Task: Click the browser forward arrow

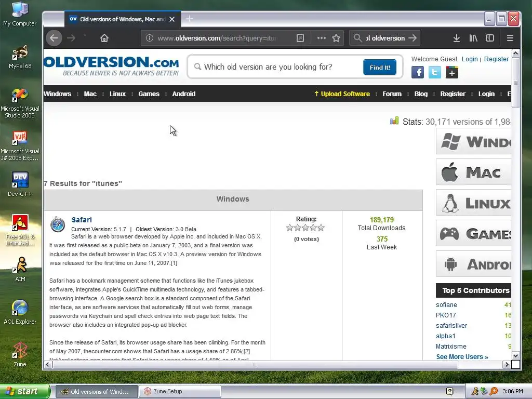Action: click(x=71, y=38)
